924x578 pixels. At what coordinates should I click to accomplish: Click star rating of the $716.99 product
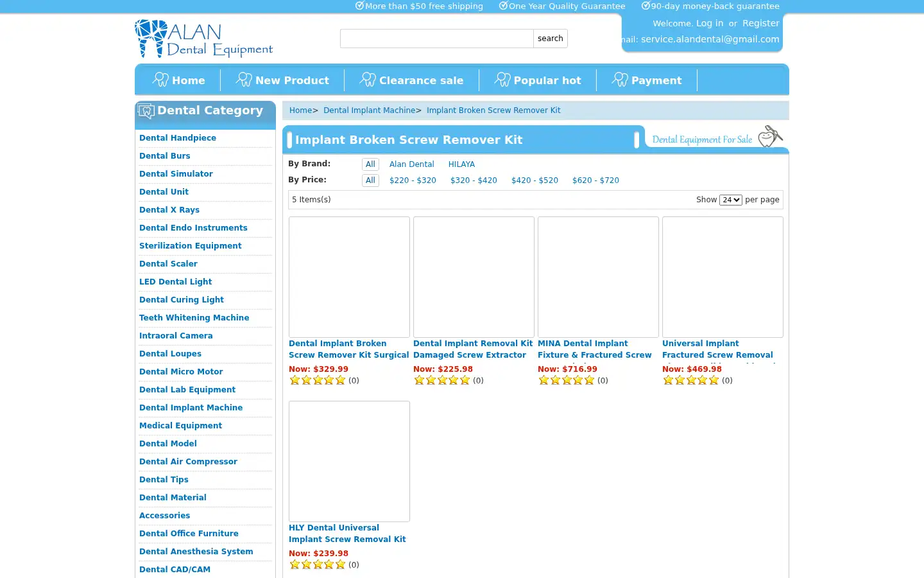[x=567, y=380]
